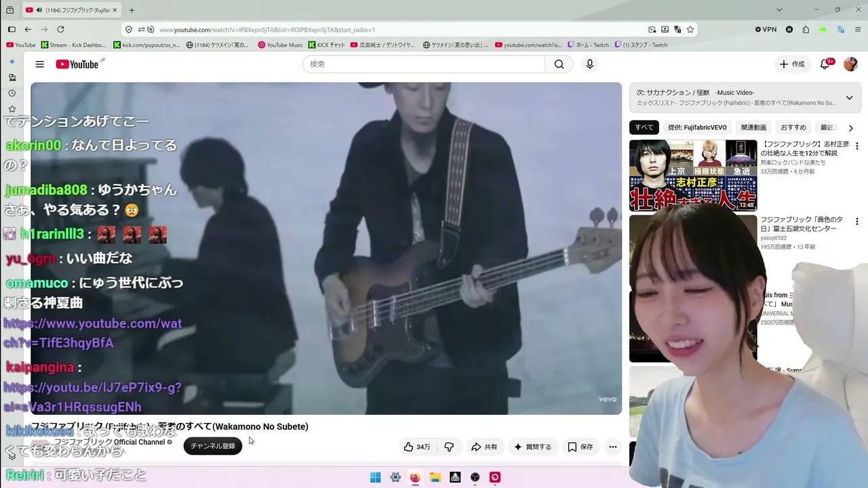Open the account avatar menu

[x=850, y=64]
